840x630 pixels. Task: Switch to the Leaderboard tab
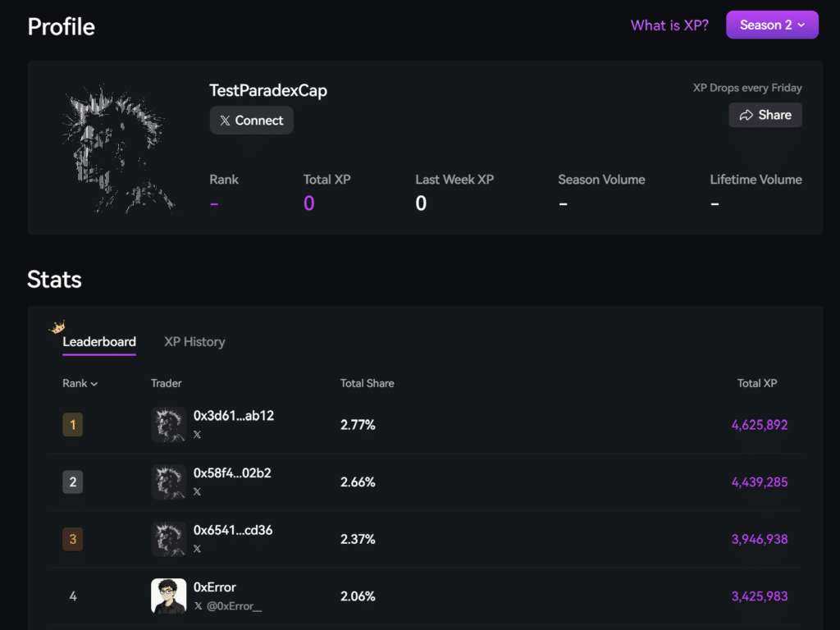click(x=99, y=342)
